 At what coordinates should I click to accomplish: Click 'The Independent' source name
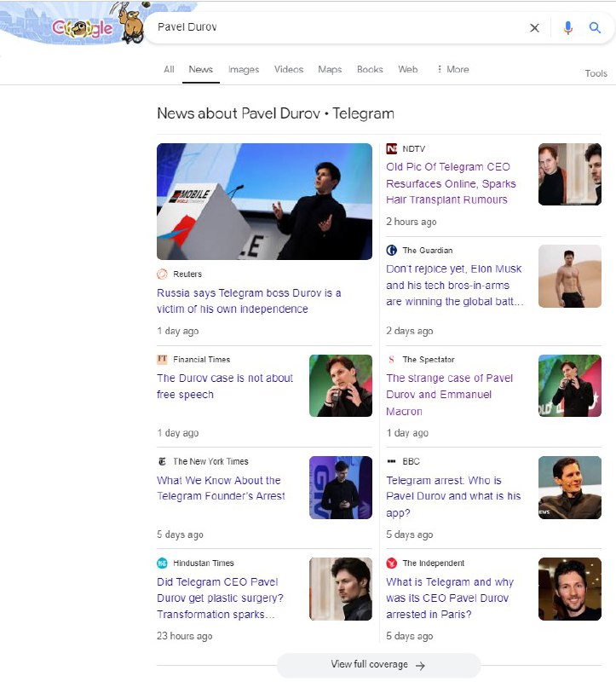pyautogui.click(x=433, y=563)
